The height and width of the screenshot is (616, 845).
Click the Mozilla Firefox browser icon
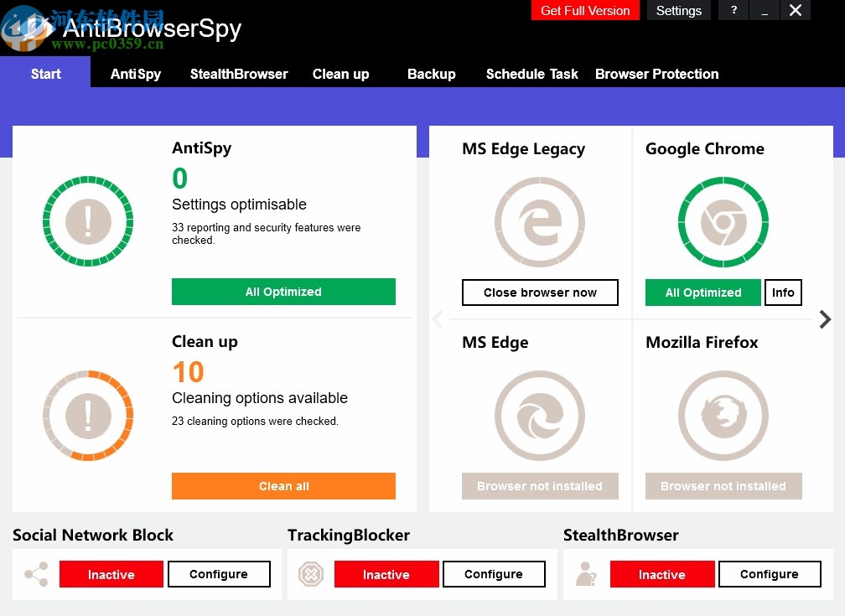tap(723, 416)
